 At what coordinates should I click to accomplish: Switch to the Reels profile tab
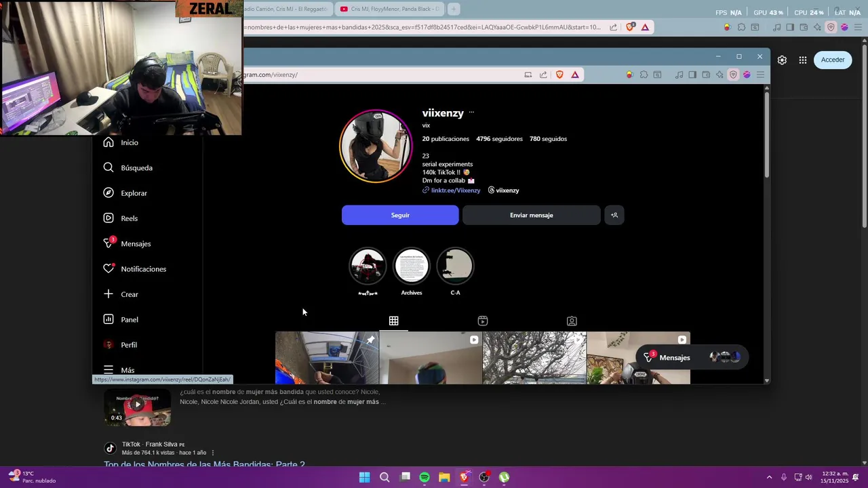pos(483,321)
